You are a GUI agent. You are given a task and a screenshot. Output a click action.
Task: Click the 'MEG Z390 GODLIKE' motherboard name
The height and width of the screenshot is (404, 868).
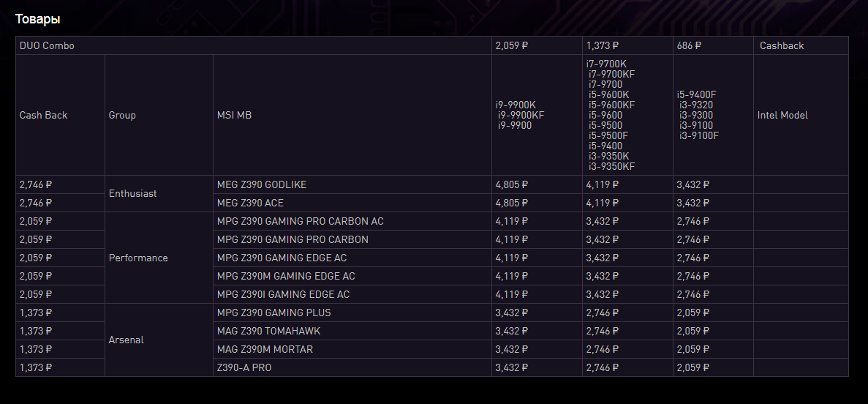click(262, 184)
